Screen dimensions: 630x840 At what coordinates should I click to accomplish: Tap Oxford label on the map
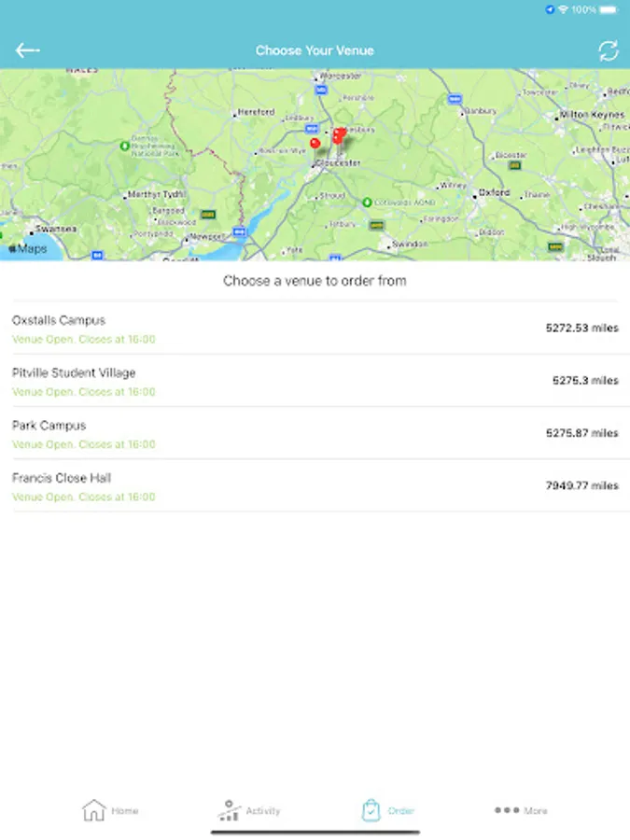[x=494, y=192]
